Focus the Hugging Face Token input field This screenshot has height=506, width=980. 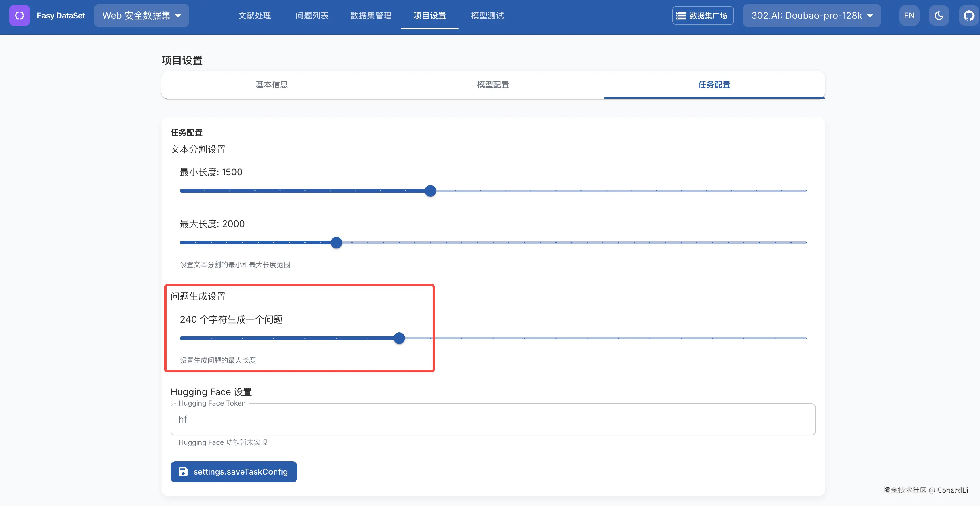[x=493, y=419]
